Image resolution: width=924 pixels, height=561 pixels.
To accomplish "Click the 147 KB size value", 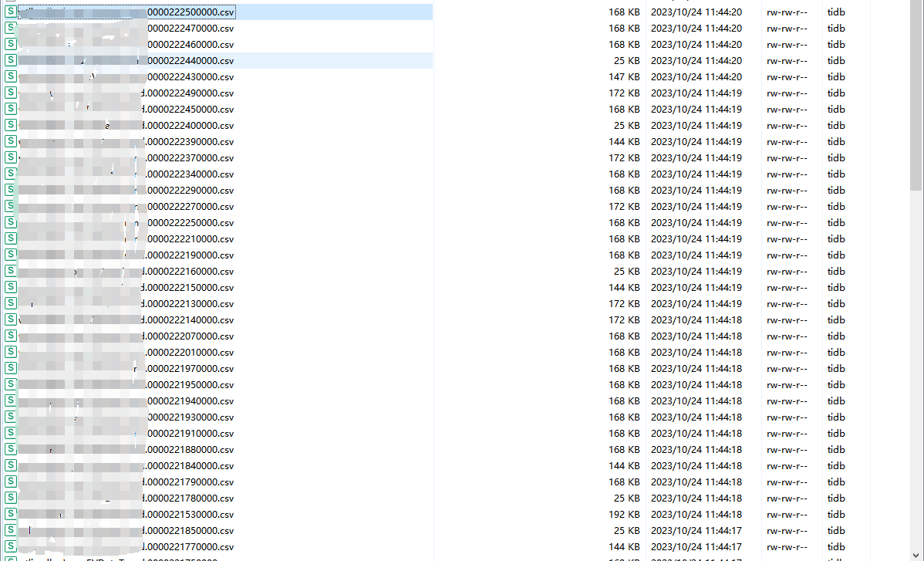I will [624, 76].
